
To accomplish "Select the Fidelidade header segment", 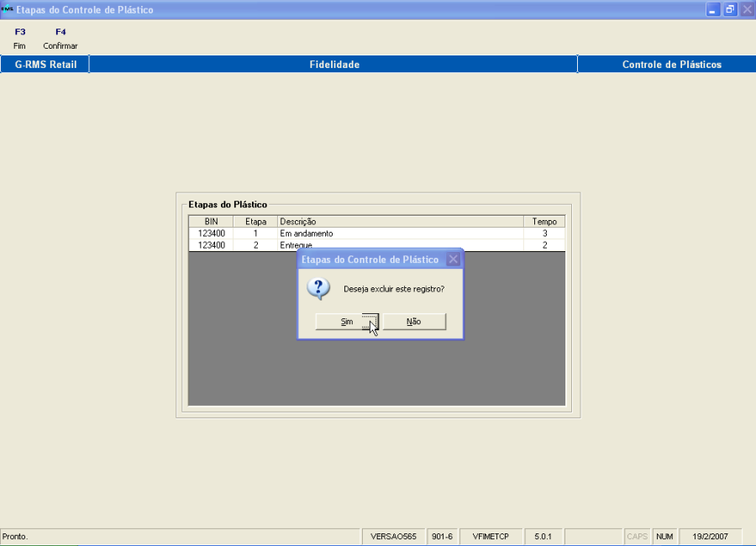I will coord(334,65).
